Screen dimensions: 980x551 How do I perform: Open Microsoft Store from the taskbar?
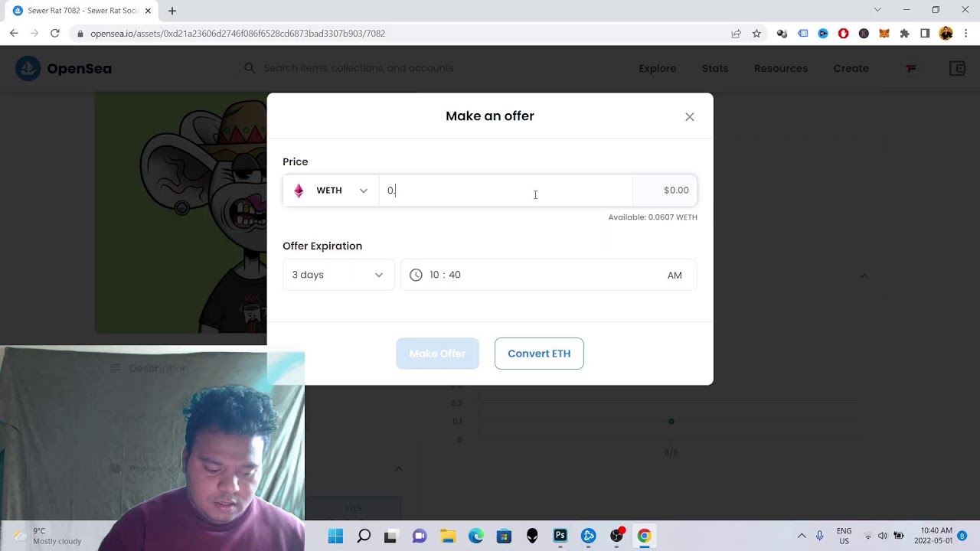click(x=504, y=536)
